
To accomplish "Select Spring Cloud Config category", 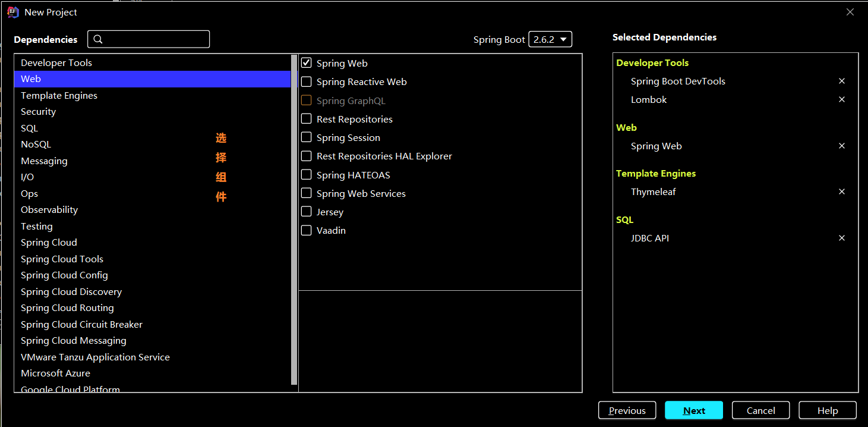I will (x=152, y=275).
